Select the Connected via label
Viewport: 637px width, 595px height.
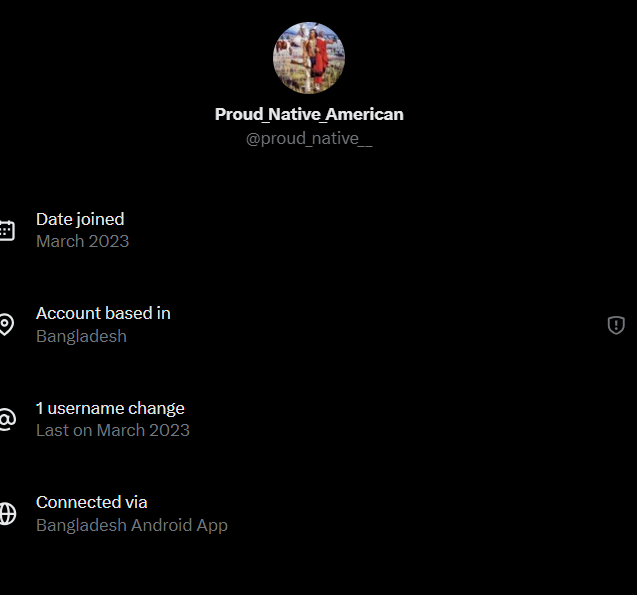(x=91, y=502)
